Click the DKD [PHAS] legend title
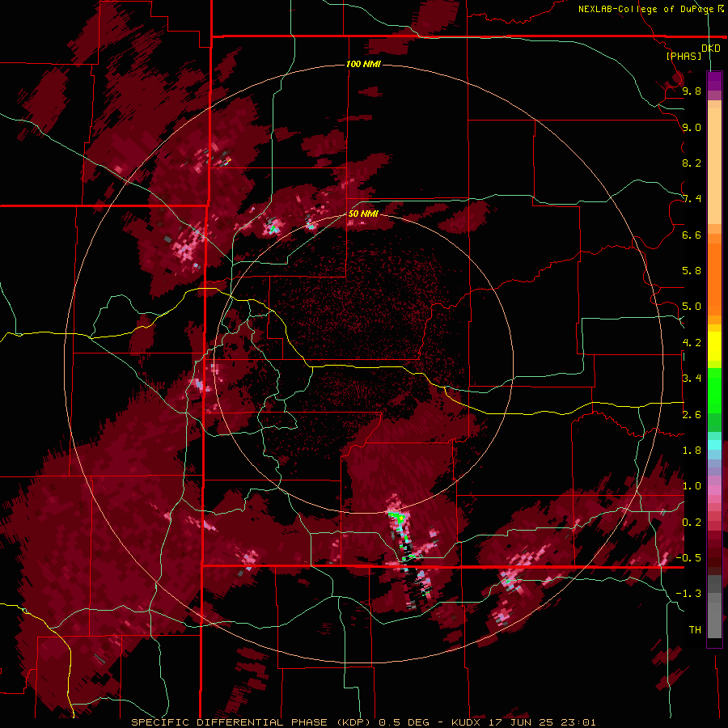This screenshot has height=728, width=728. tap(692, 52)
